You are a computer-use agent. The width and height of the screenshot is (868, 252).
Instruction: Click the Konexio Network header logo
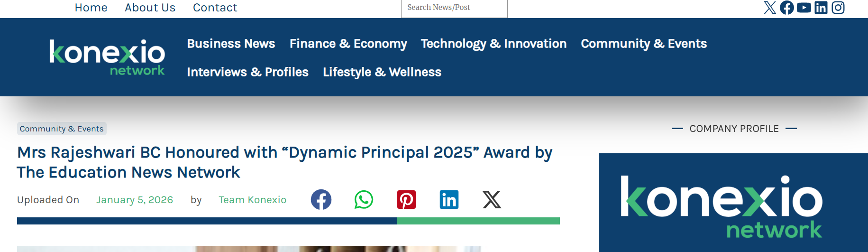pos(107,57)
